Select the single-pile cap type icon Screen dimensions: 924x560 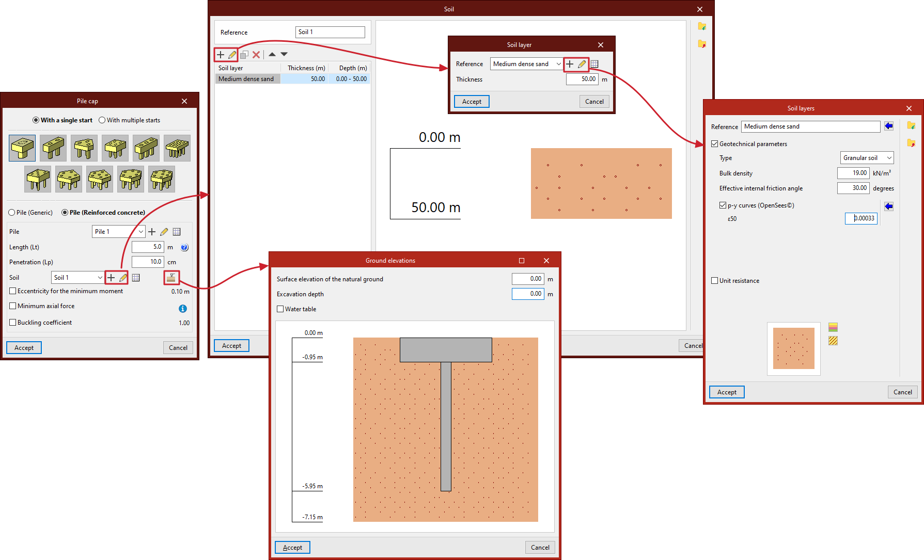[22, 148]
